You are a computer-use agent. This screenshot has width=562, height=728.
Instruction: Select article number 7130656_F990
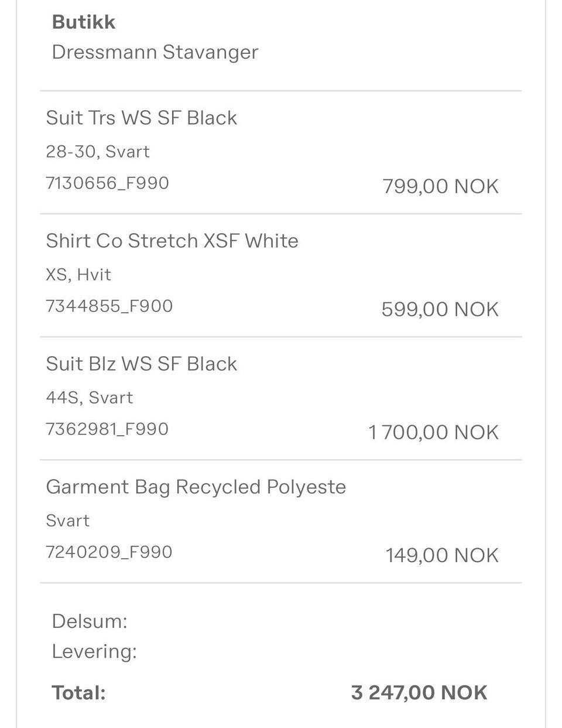click(107, 183)
